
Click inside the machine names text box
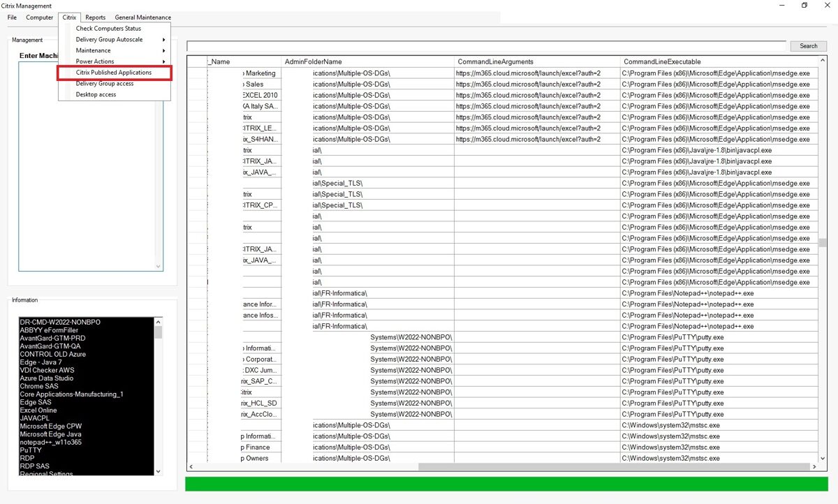coord(91,166)
